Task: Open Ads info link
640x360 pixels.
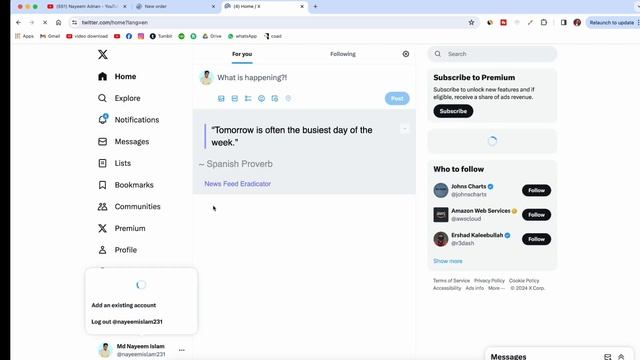Action: (475, 288)
